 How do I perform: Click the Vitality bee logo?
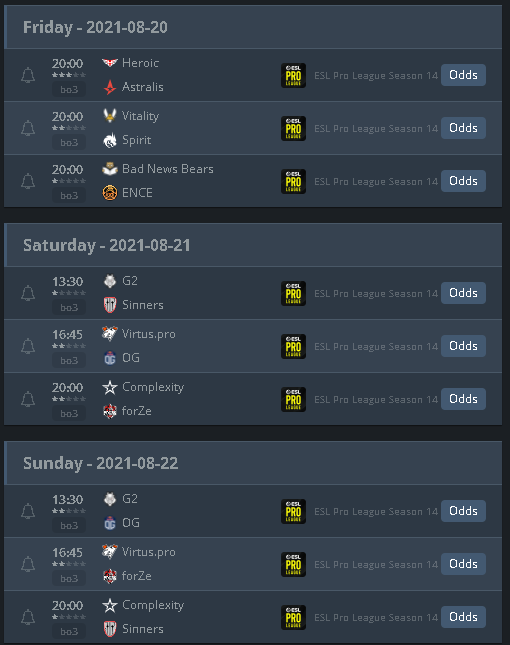coord(110,116)
